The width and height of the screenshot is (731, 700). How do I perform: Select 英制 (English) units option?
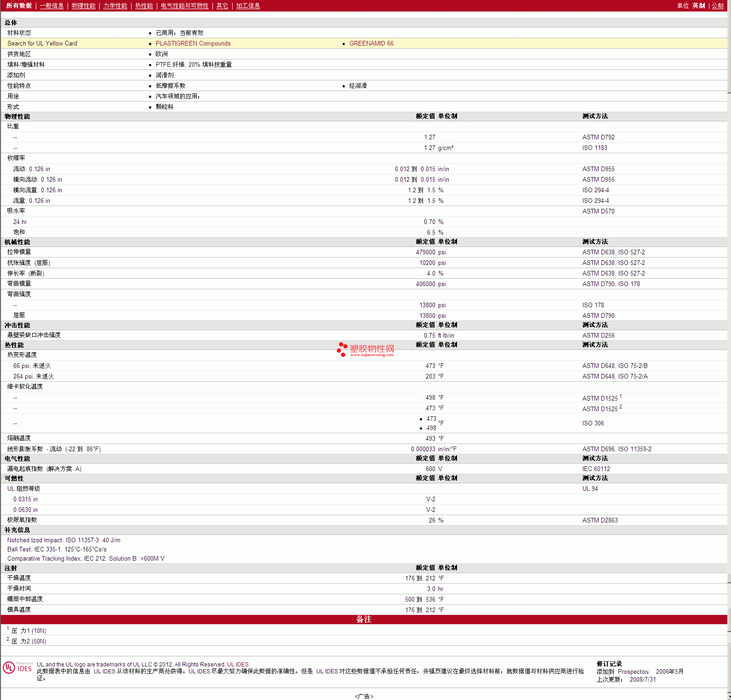pos(698,6)
